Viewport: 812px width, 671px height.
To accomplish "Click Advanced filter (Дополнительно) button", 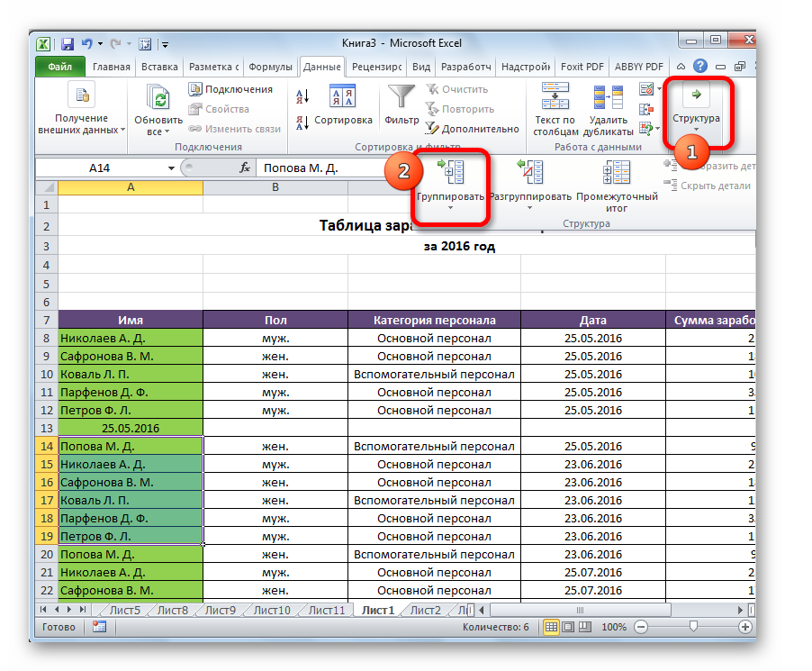I will point(473,129).
